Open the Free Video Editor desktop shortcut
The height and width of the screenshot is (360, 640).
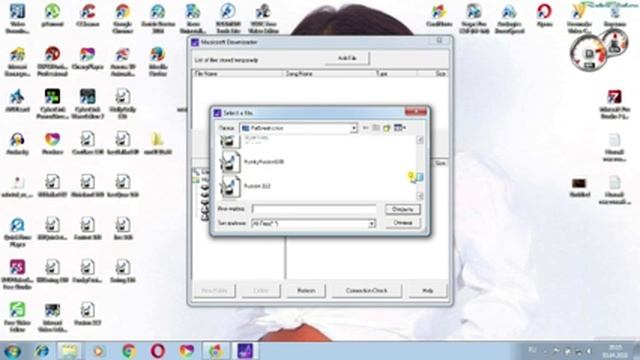(17, 317)
